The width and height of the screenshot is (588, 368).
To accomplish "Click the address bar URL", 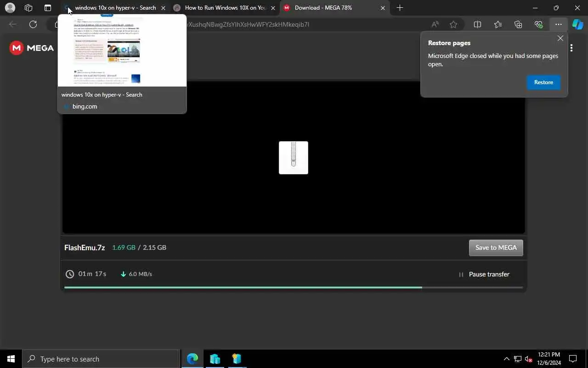I will 248,24.
